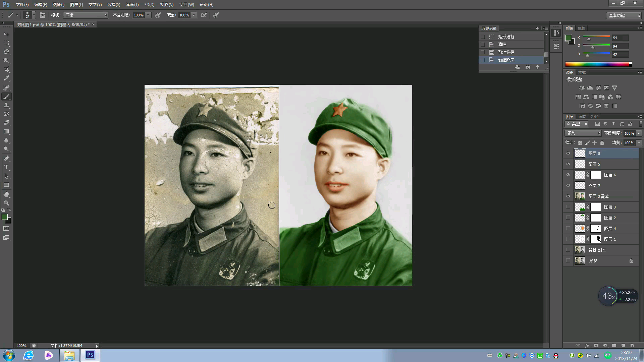Select the Eraser tool
The width and height of the screenshot is (644, 362).
(6, 123)
